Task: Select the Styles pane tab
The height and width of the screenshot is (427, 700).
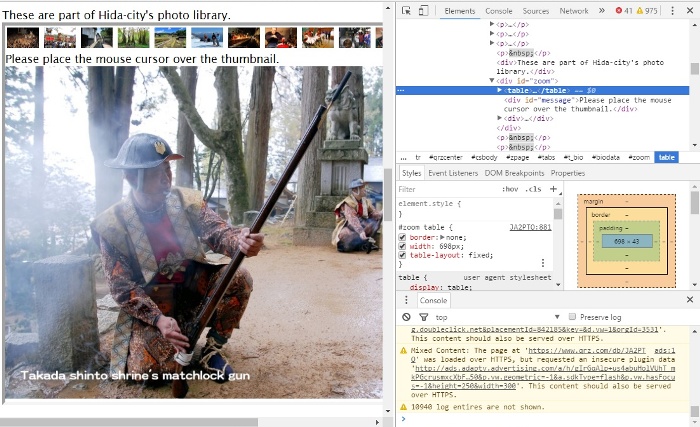Action: (411, 173)
